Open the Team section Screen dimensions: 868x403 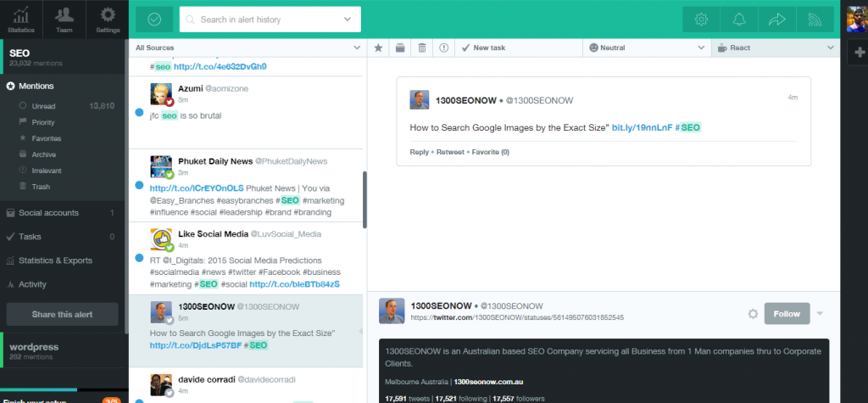point(64,20)
